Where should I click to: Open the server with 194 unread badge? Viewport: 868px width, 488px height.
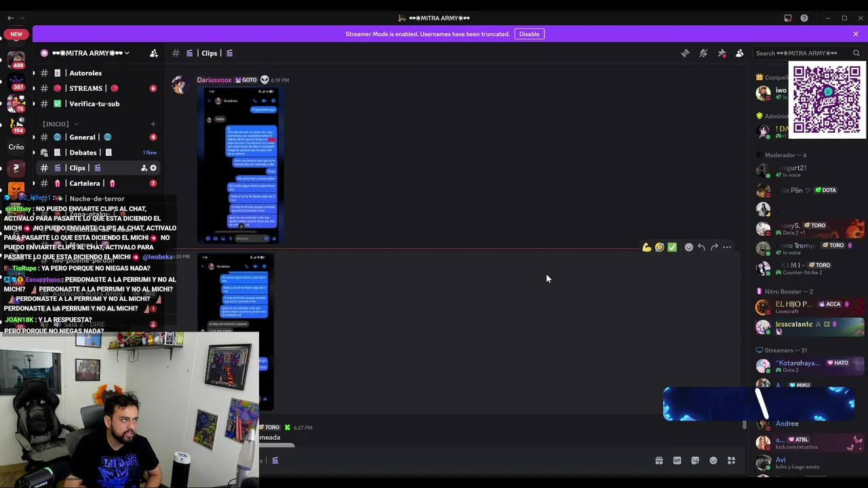pos(16,125)
